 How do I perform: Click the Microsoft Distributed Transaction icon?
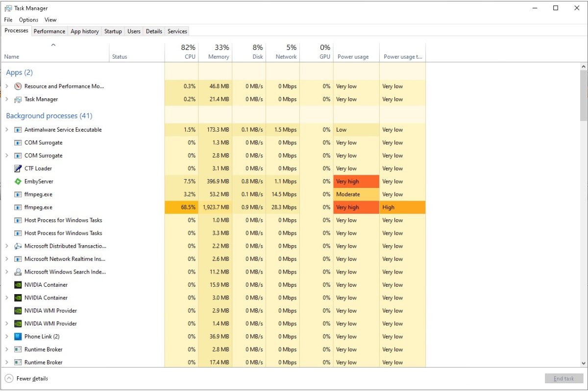click(18, 246)
